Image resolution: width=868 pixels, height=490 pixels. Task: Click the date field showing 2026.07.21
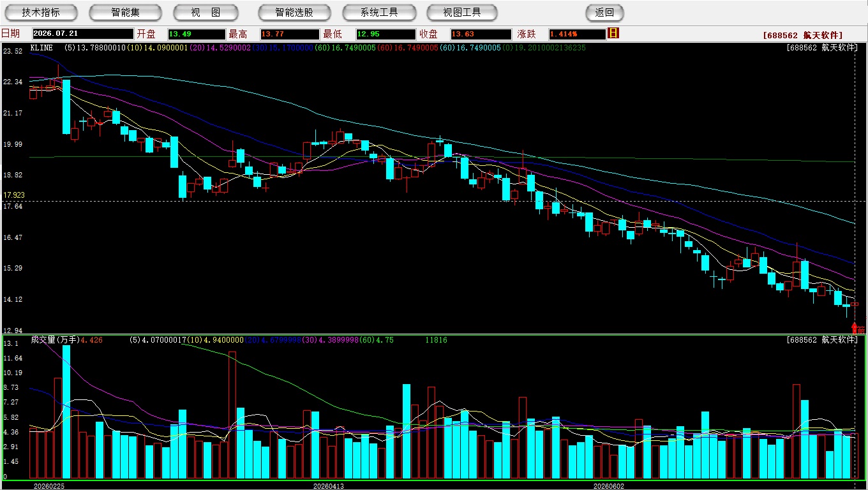pyautogui.click(x=82, y=34)
